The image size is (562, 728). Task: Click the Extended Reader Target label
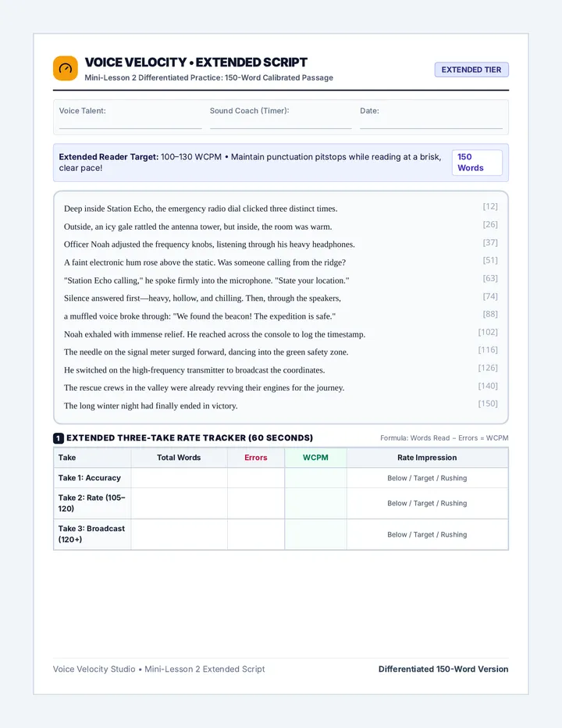click(108, 157)
